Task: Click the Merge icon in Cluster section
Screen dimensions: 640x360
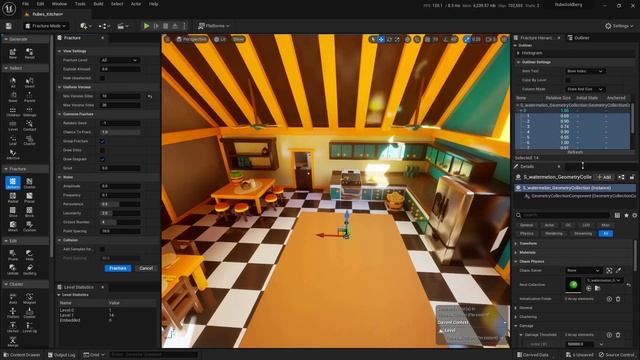Action: coord(13,341)
